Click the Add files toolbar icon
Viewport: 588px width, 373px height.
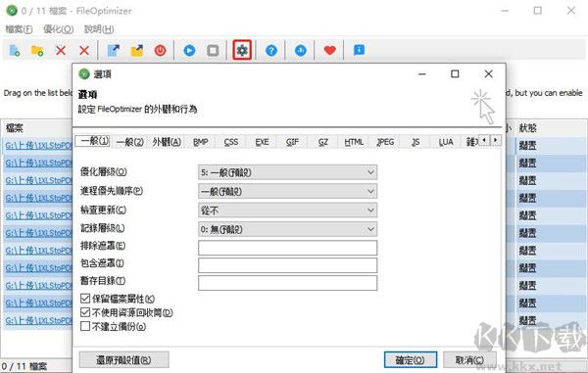pos(15,50)
